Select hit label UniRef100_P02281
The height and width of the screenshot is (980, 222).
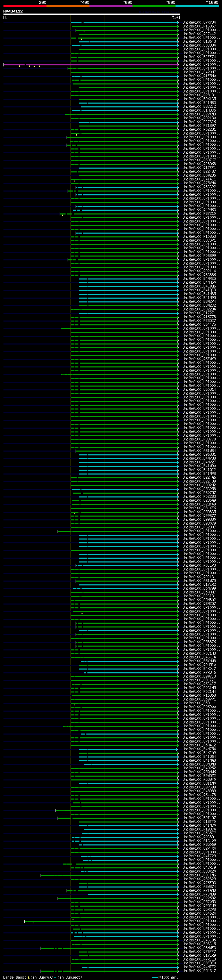coord(199,130)
